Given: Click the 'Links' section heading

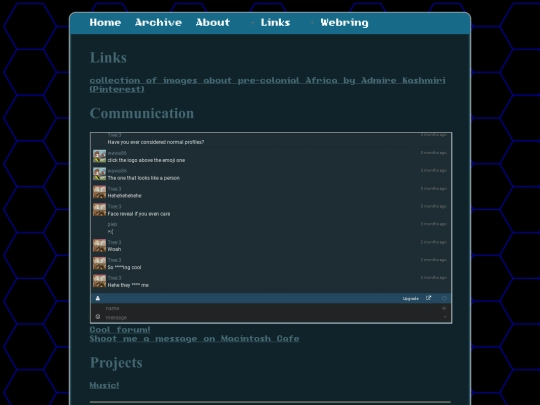Looking at the screenshot, I should (x=108, y=58).
